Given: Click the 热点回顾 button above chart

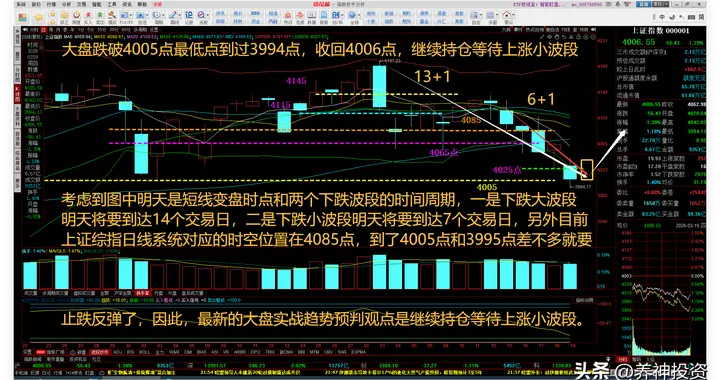Looking at the screenshot, I should click(x=534, y=30).
